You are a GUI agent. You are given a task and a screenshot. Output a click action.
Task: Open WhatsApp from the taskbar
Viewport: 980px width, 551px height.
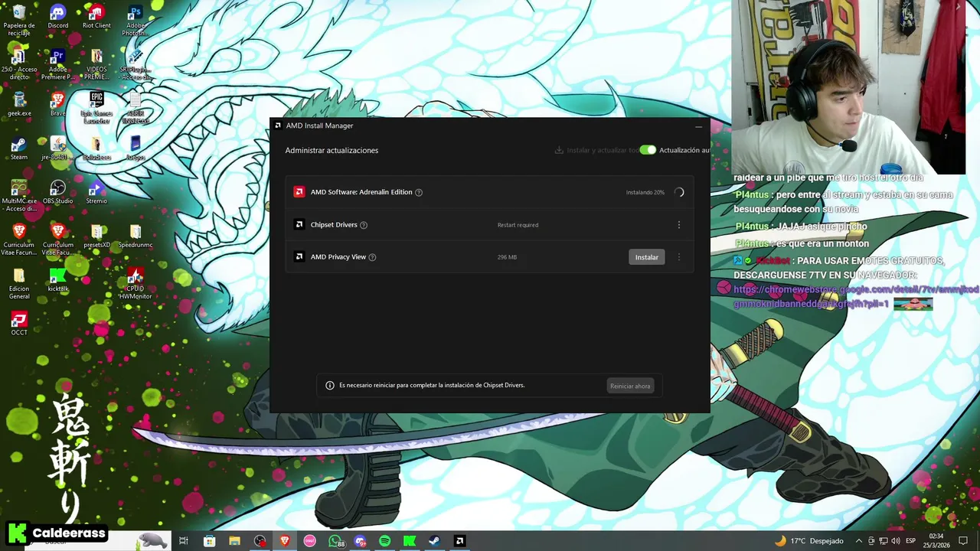(335, 541)
